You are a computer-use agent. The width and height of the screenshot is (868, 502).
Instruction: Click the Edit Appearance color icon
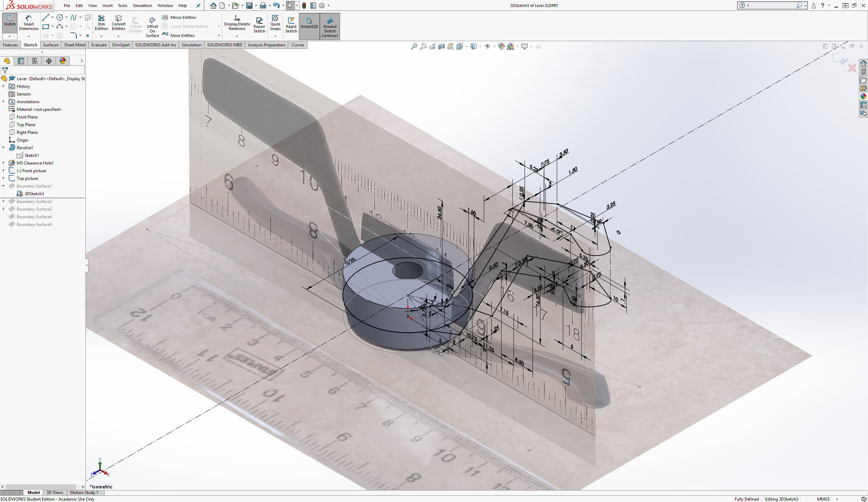(501, 46)
